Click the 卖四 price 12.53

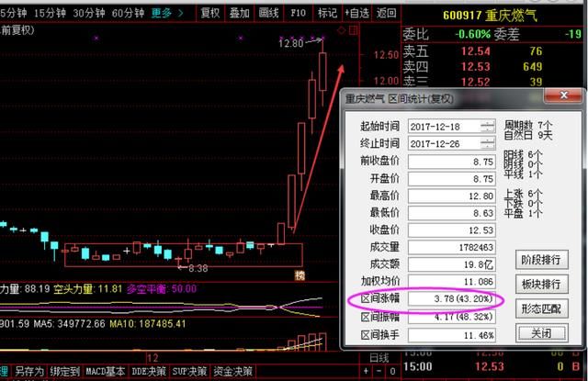pos(476,67)
